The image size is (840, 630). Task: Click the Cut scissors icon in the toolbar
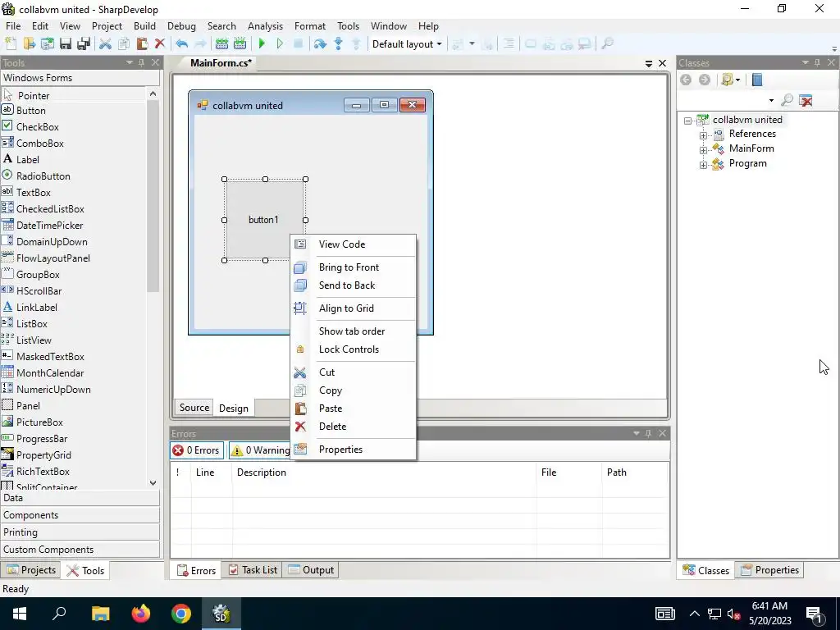tap(106, 44)
